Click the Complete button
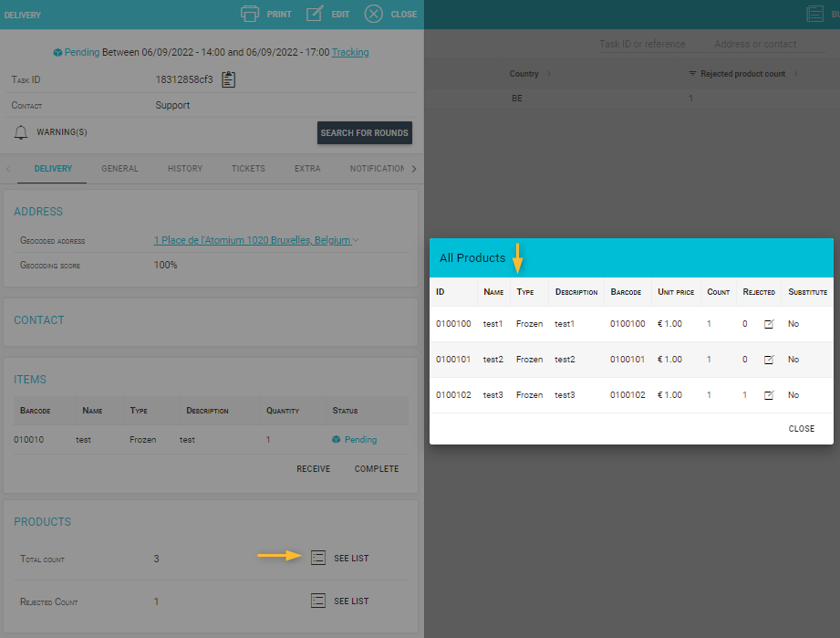840x638 pixels. click(x=377, y=468)
